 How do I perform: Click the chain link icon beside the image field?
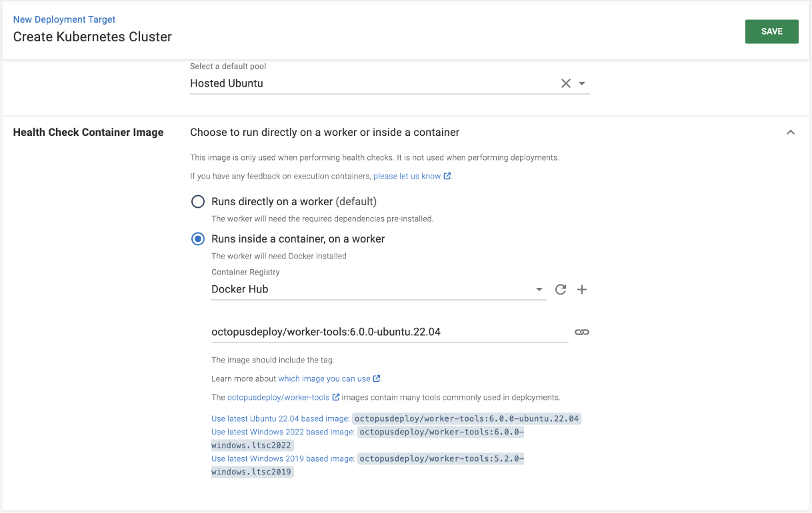point(581,331)
